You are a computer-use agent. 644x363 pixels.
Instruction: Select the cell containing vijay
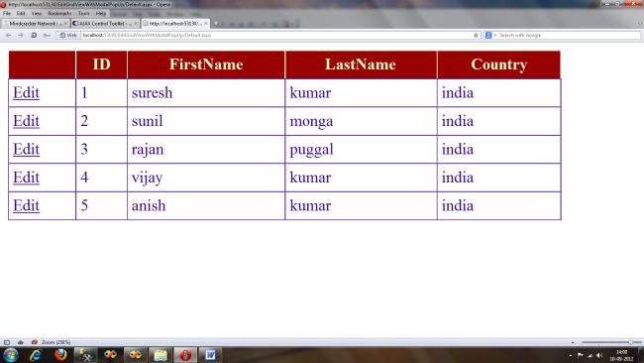[x=206, y=178]
